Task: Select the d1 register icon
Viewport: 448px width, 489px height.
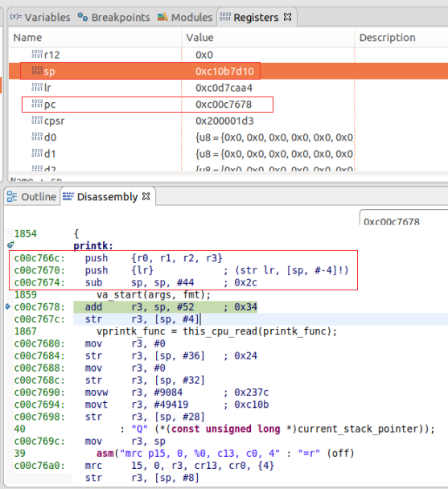Action: click(x=37, y=153)
